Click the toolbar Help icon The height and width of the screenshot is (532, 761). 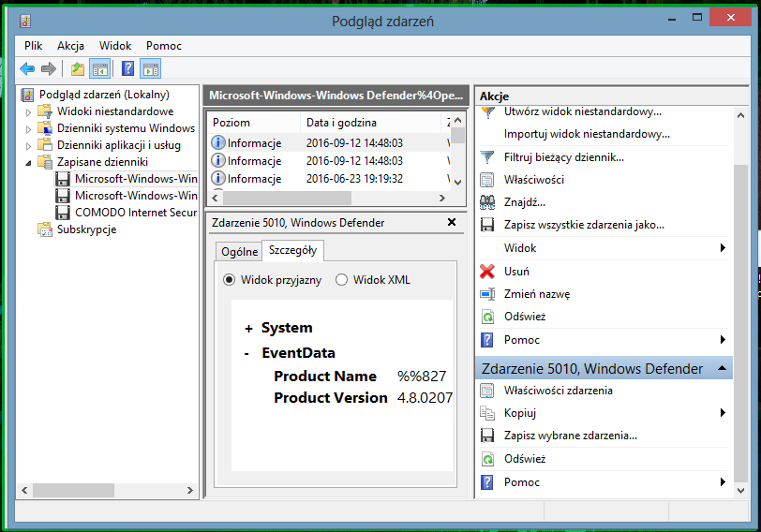127,68
